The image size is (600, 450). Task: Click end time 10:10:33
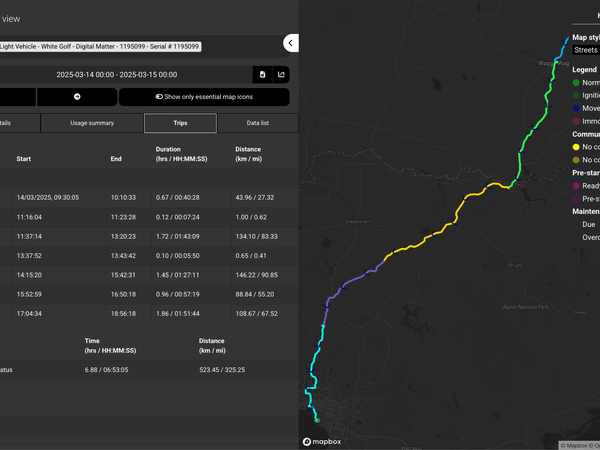click(x=123, y=197)
